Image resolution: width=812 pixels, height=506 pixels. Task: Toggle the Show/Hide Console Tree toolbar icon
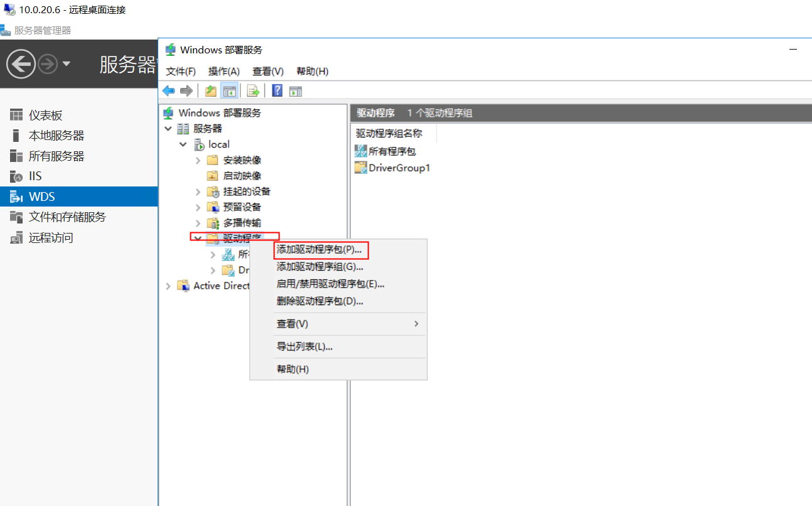click(x=229, y=91)
